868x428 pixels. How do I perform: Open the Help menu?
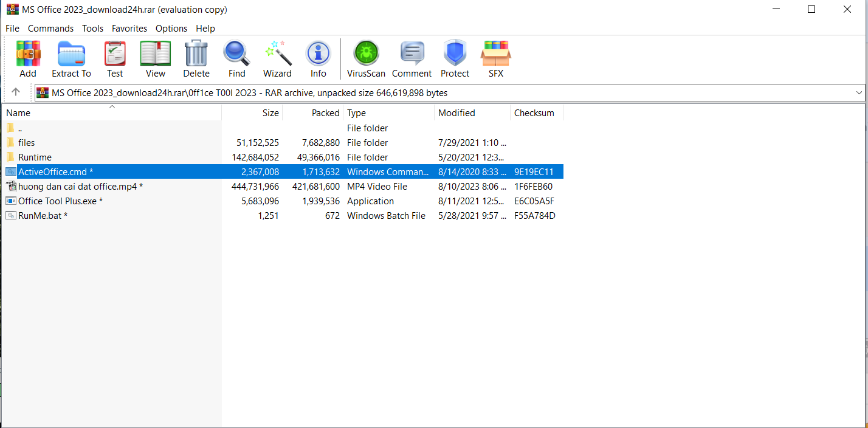(205, 29)
